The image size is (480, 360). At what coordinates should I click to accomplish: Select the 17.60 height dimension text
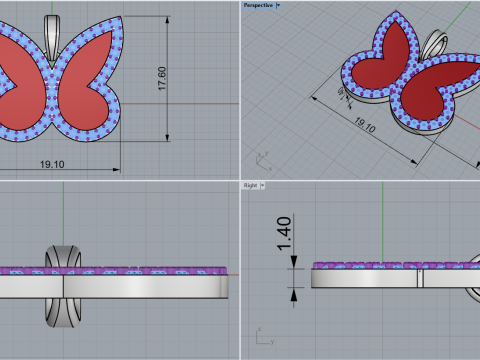[162, 79]
